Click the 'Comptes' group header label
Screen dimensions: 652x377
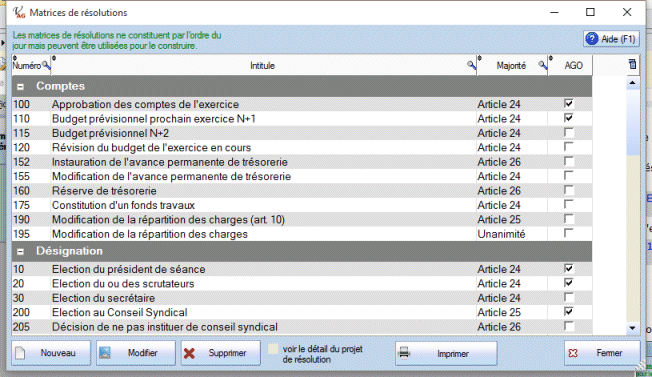[x=60, y=86]
